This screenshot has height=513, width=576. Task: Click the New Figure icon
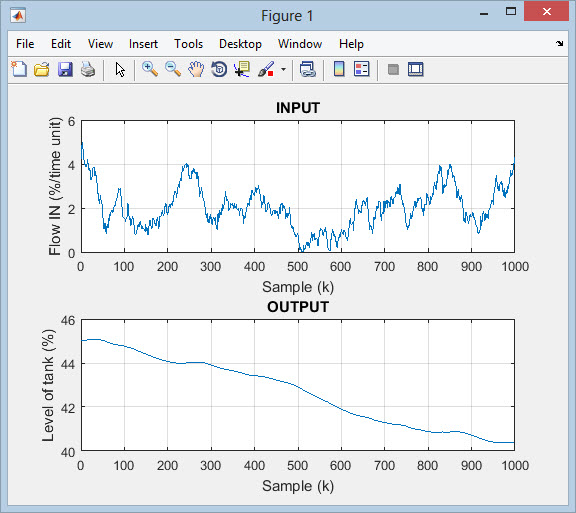pyautogui.click(x=19, y=69)
